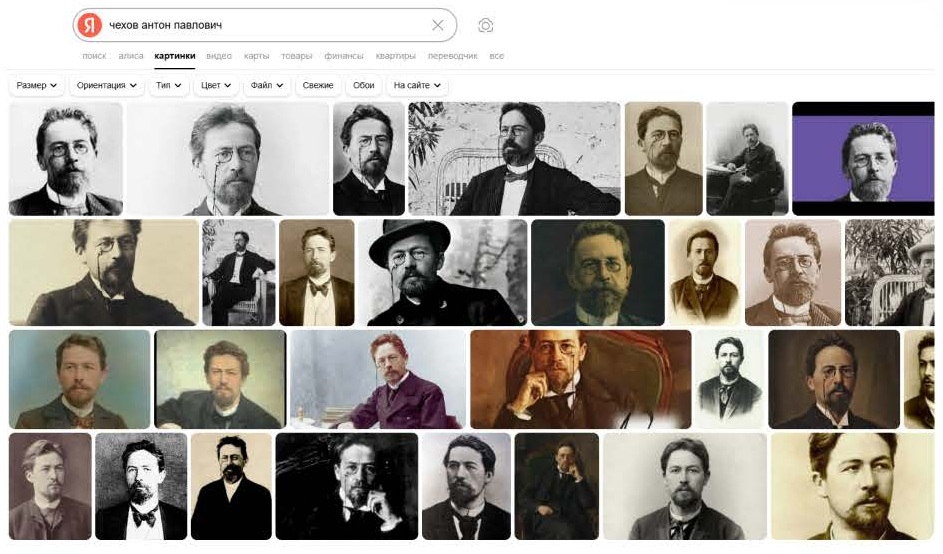943x554 pixels.
Task: Open the colorized photo with purple jacket
Action: (378, 380)
